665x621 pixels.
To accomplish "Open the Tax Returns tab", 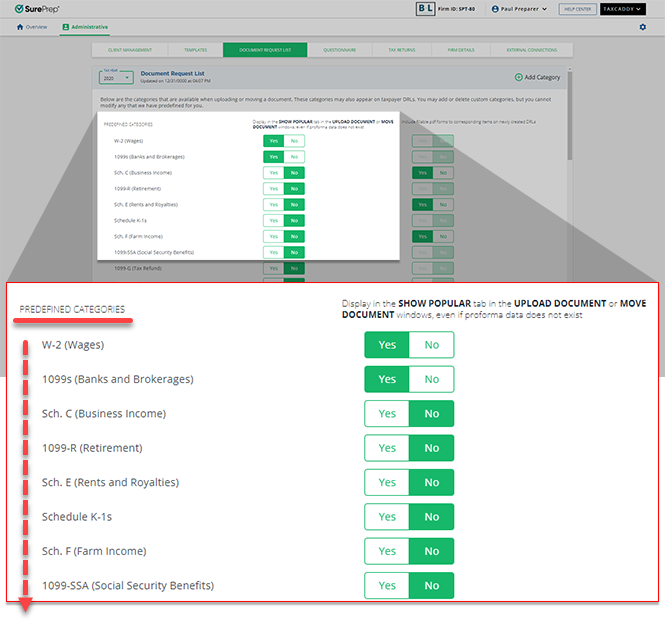I will coord(402,50).
